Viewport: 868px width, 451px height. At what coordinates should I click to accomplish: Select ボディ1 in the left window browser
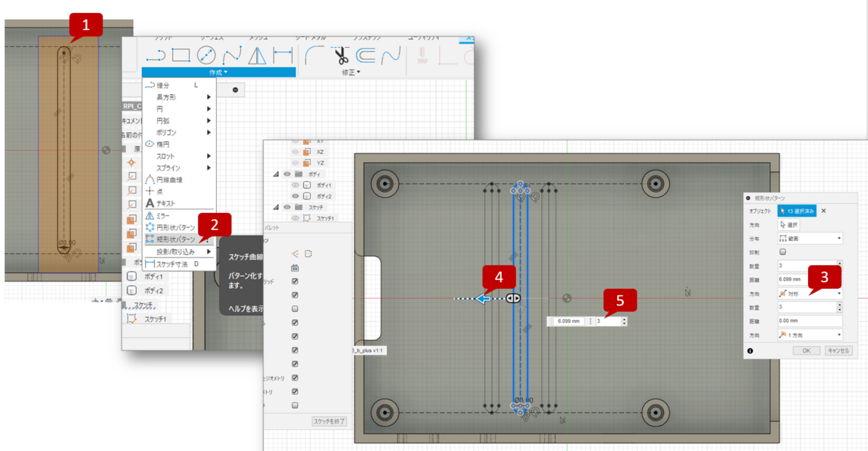click(x=152, y=277)
